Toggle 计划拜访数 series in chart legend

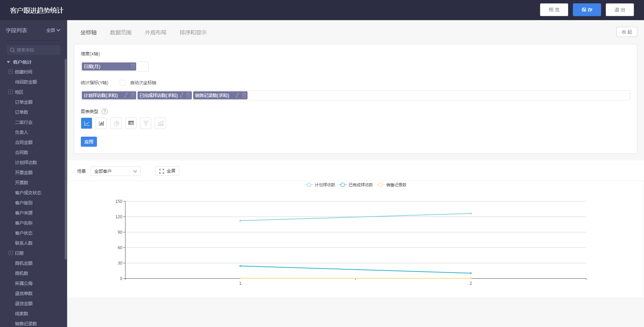point(320,185)
